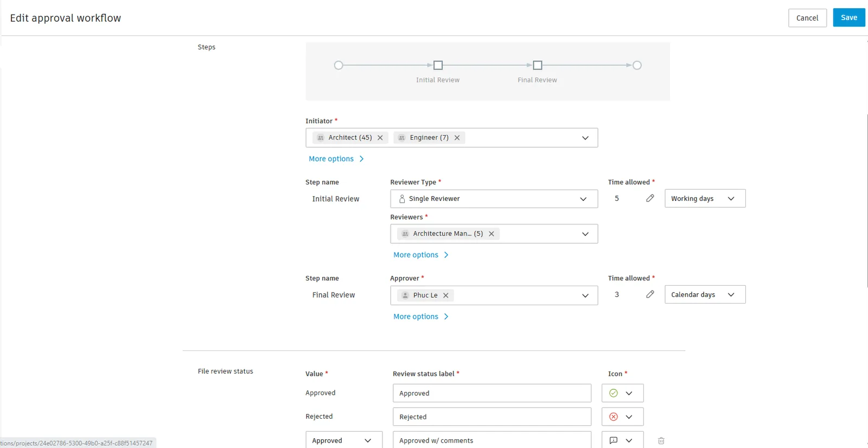This screenshot has width=868, height=448.
Task: Click the end circle in steps diagram
Action: click(637, 65)
